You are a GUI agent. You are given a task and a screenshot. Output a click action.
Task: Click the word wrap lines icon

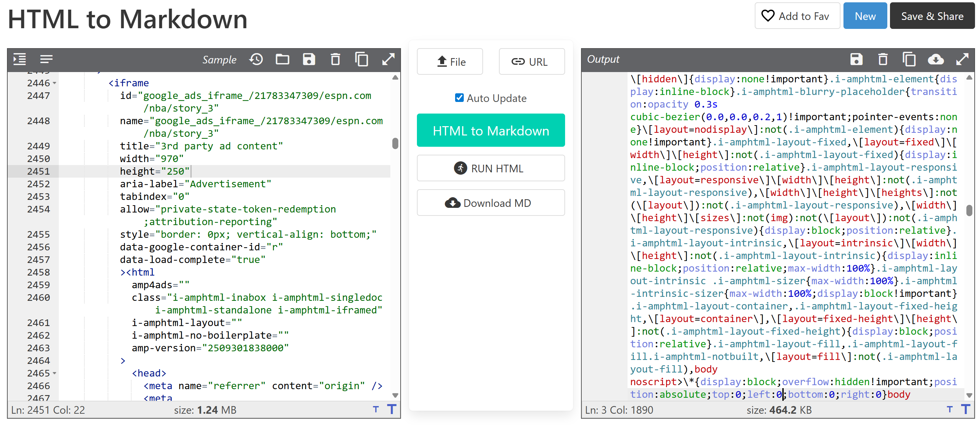(x=47, y=59)
